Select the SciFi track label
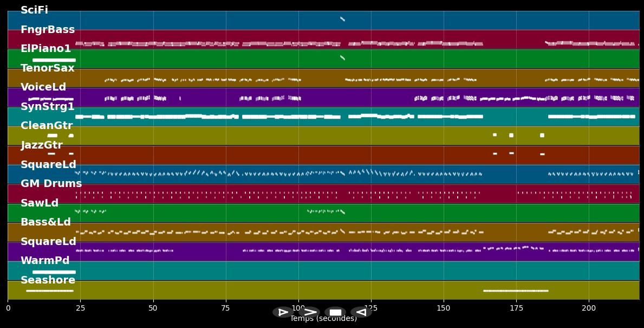 34,10
